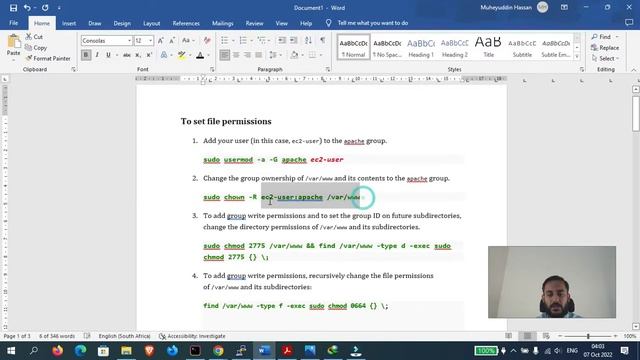The width and height of the screenshot is (640, 360).
Task: Align text right
Action: click(247, 55)
